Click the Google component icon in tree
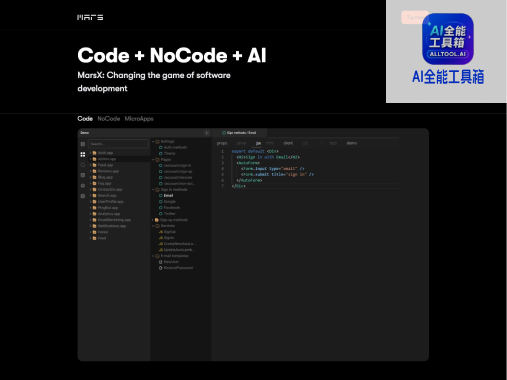Screen dimensions: 507x380 pyautogui.click(x=161, y=202)
